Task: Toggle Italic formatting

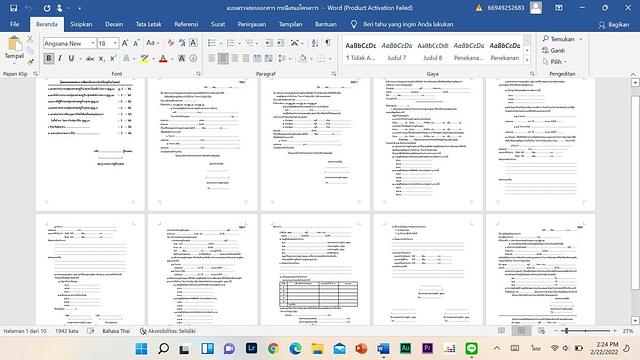Action: [60, 58]
